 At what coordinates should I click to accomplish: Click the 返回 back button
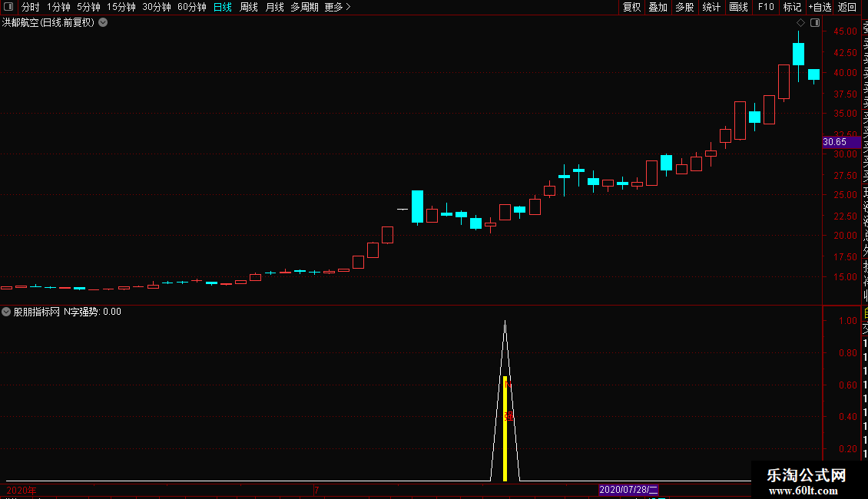(847, 7)
